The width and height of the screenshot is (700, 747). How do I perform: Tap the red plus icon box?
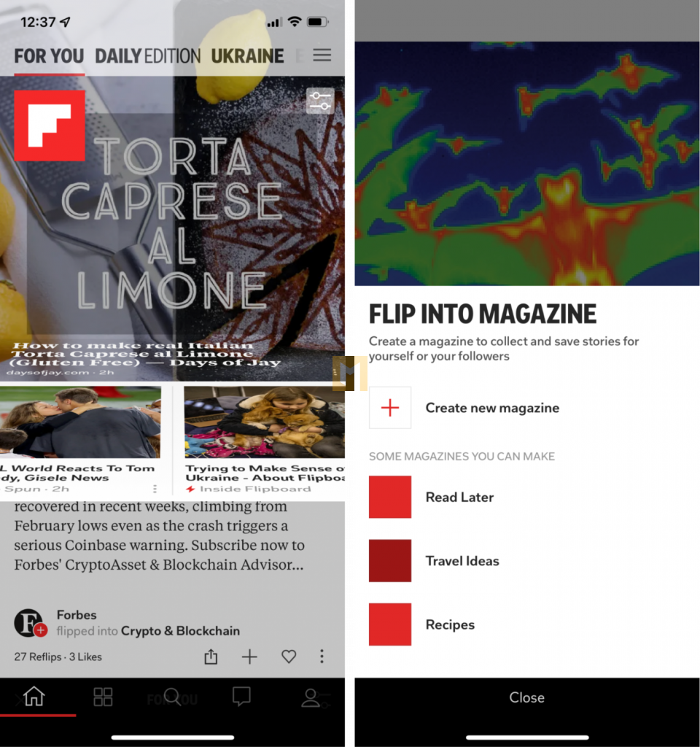tap(390, 408)
